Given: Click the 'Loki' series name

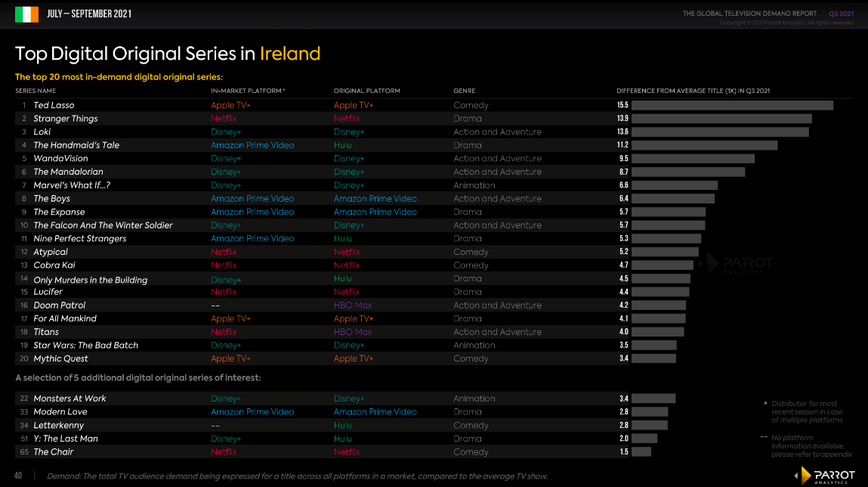Looking at the screenshot, I should point(42,132).
